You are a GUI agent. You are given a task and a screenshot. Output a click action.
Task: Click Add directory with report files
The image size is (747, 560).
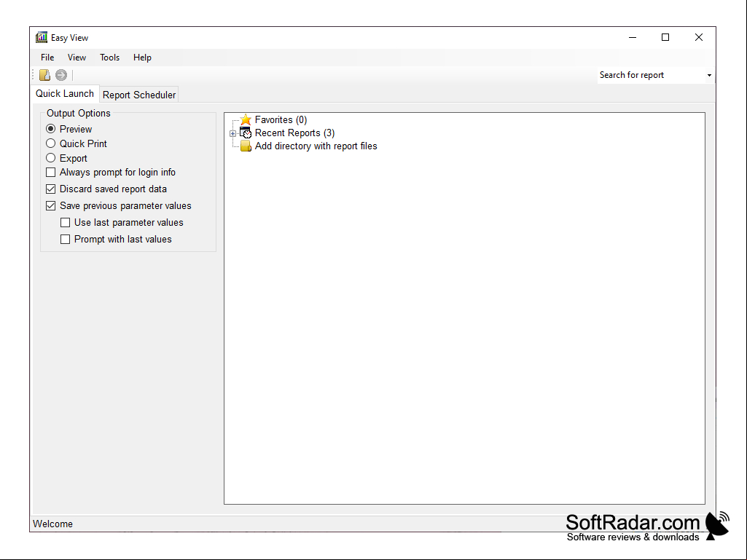[x=316, y=146]
